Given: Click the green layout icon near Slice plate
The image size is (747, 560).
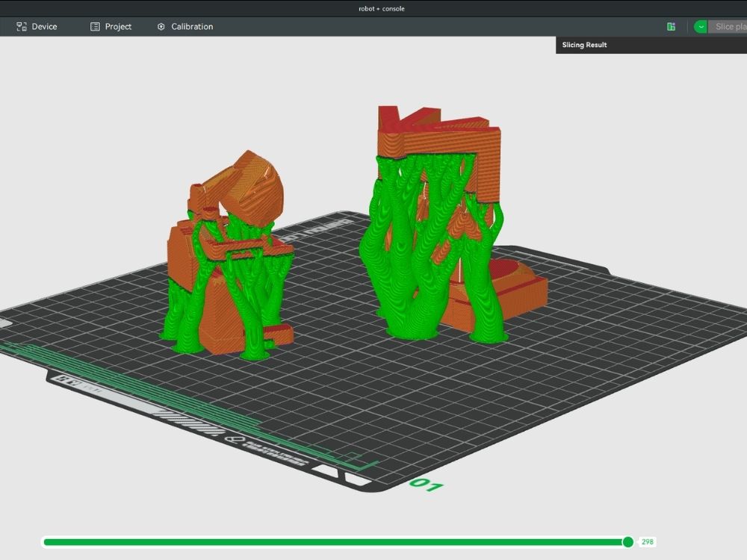Looking at the screenshot, I should click(x=671, y=27).
